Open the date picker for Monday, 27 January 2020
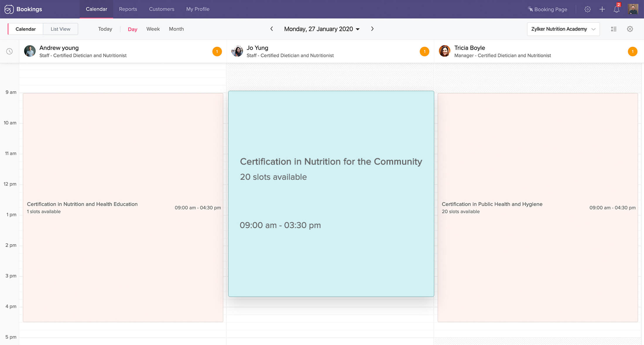The width and height of the screenshot is (644, 345). (322, 29)
